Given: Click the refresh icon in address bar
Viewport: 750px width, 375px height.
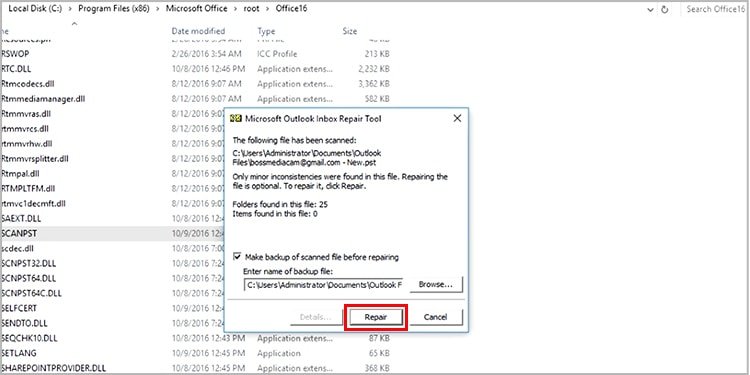Looking at the screenshot, I should coord(665,9).
